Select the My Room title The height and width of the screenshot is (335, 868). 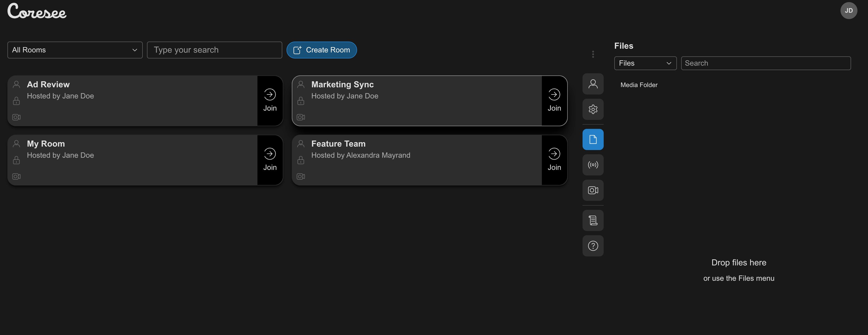tap(46, 144)
